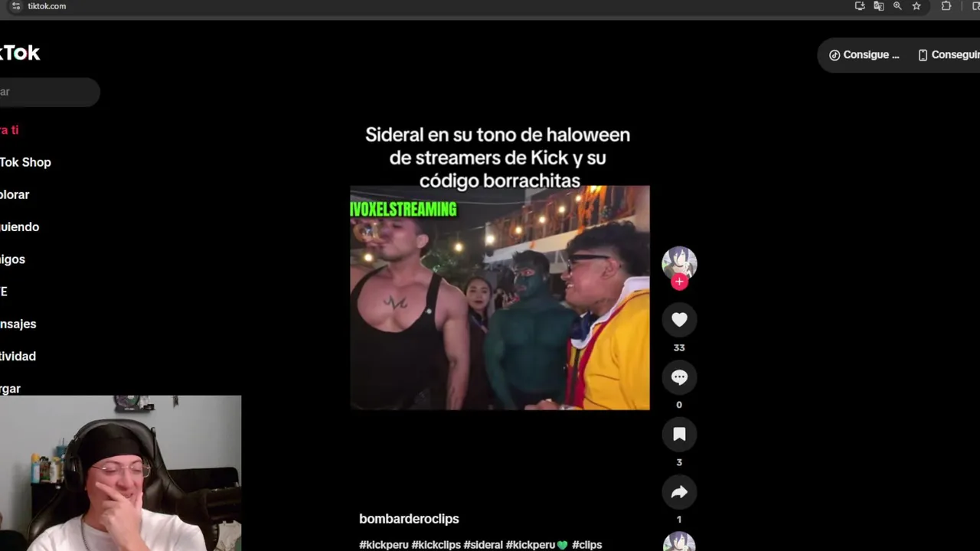Open the comments bubble icon

[x=679, y=377]
